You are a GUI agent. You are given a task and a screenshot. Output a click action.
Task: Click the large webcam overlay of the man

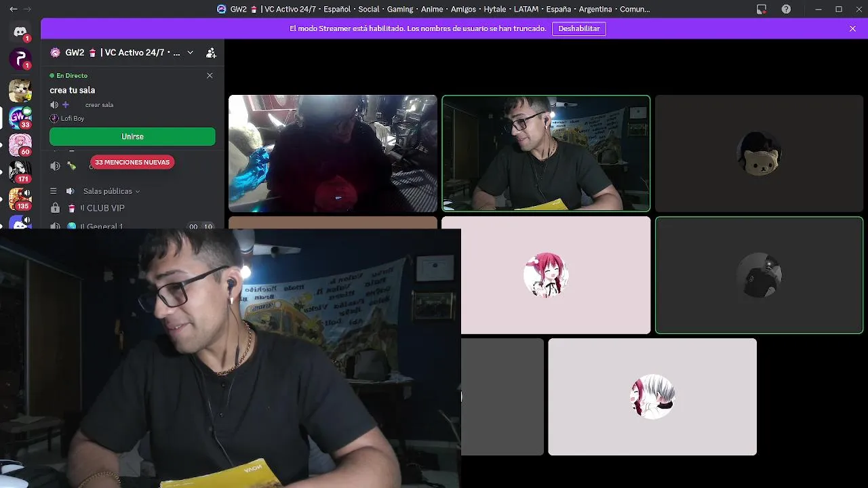(x=231, y=359)
